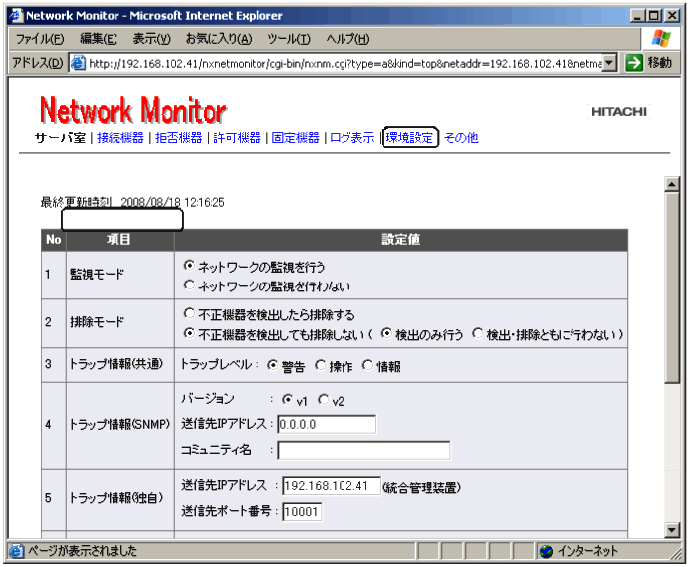Open the ファイル(F) menu
688x567 pixels.
(x=40, y=39)
